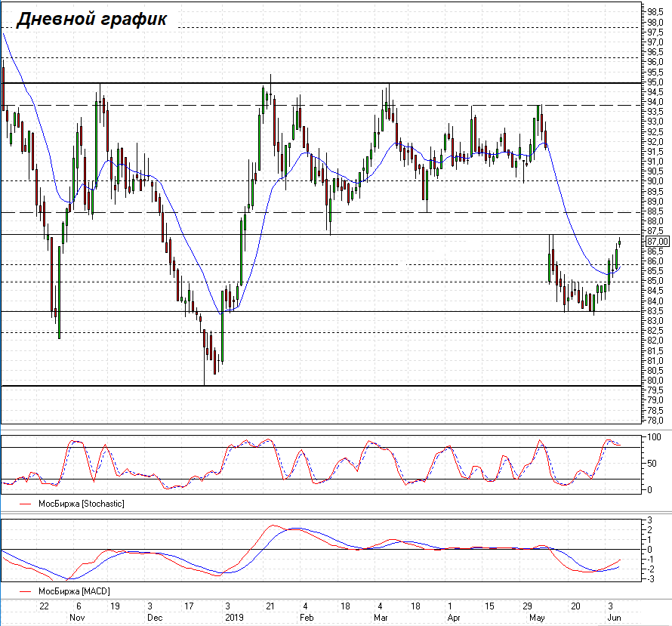The width and height of the screenshot is (672, 626).
Task: Click the 'May' month label on time axis
Action: pyautogui.click(x=537, y=618)
